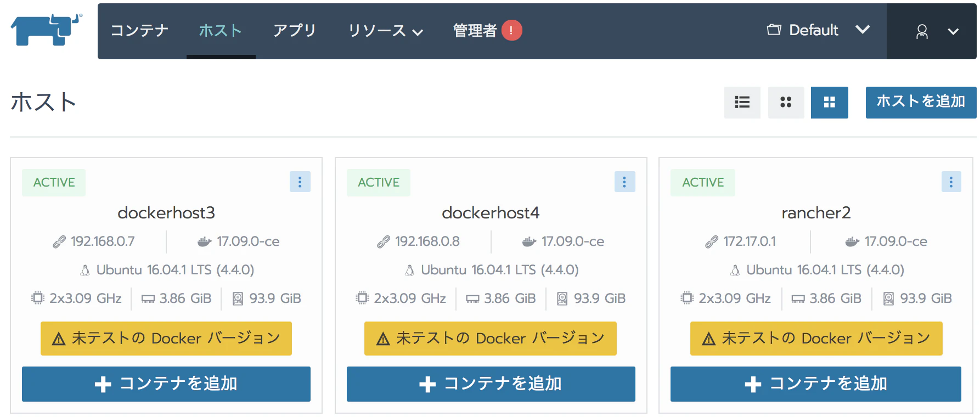The image size is (980, 417).
Task: Click the dockerhost3 host name
Action: pos(166,212)
